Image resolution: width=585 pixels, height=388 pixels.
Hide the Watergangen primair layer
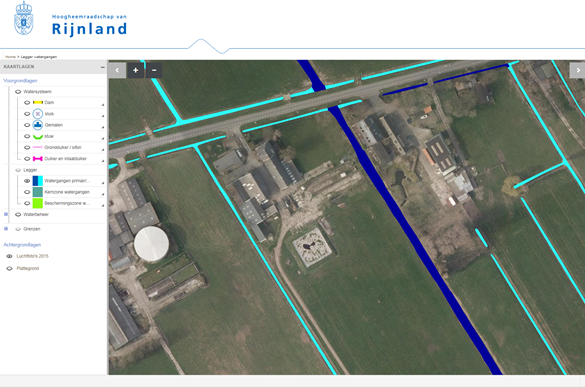click(27, 181)
